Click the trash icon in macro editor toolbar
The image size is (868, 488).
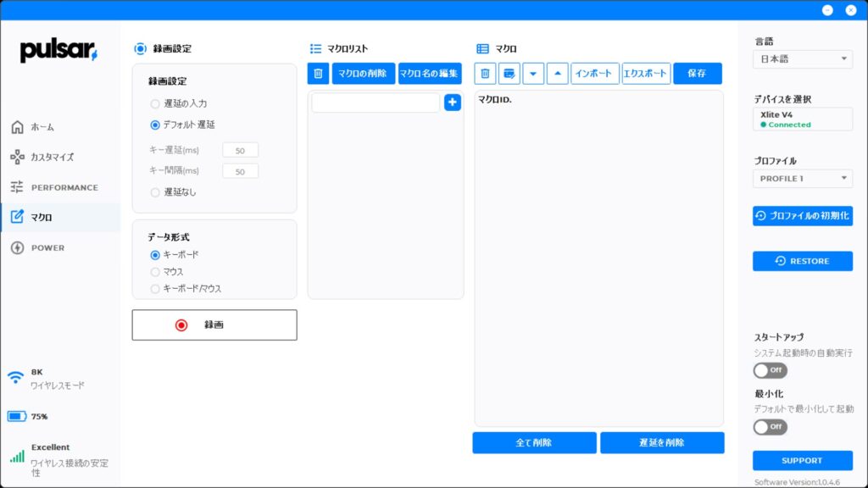pos(485,74)
